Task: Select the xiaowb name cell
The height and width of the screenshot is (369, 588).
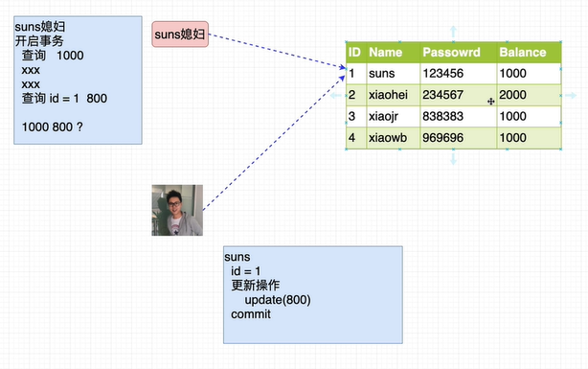Action: (x=393, y=138)
